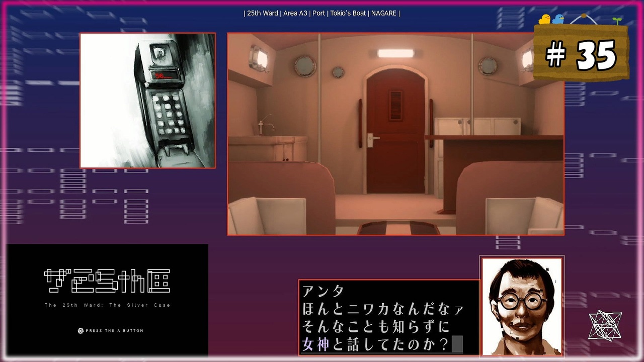This screenshot has width=644, height=362.
Task: Click the "25th Ward" location label
Action: pos(263,13)
